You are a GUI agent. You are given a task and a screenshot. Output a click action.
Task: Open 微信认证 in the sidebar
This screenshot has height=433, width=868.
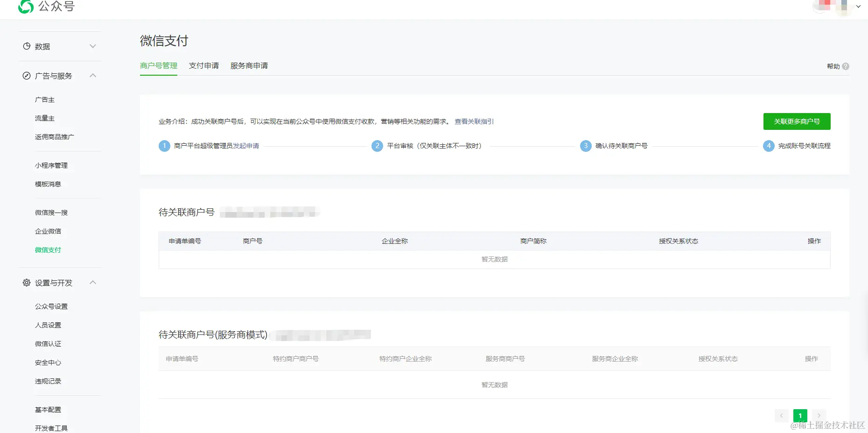pyautogui.click(x=48, y=344)
